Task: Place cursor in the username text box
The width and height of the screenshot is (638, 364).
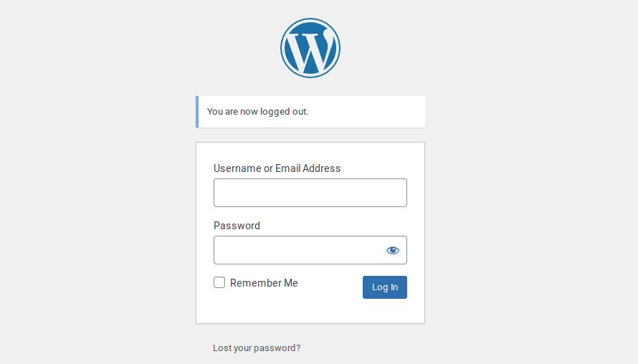Action: tap(310, 193)
